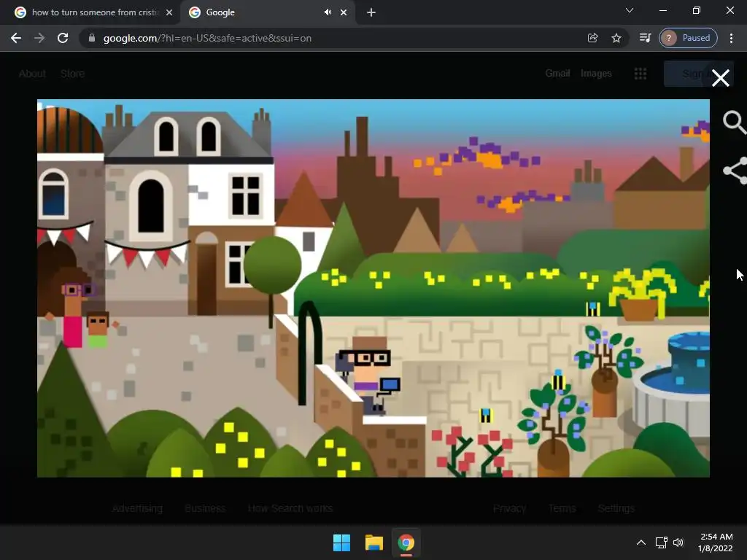Close the Google Doodle overlay with X
Image resolution: width=747 pixels, height=560 pixels.
coord(720,78)
